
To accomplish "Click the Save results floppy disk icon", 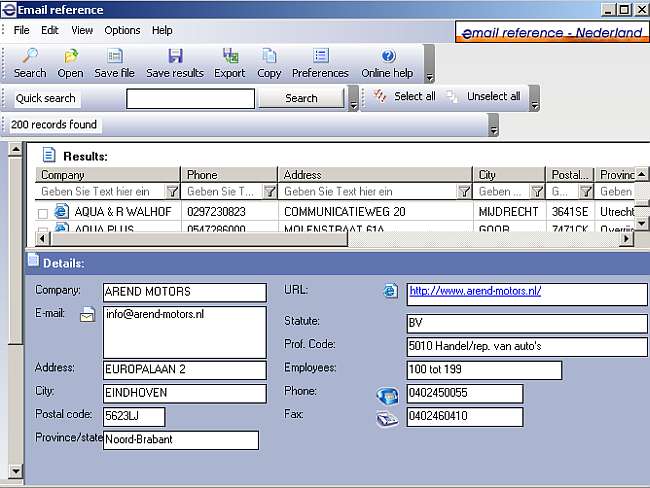I will 175,57.
